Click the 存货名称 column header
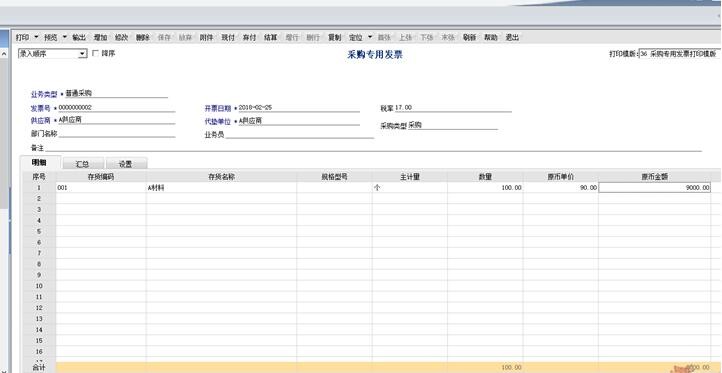Screen dimensions: 722x373 click(221, 176)
